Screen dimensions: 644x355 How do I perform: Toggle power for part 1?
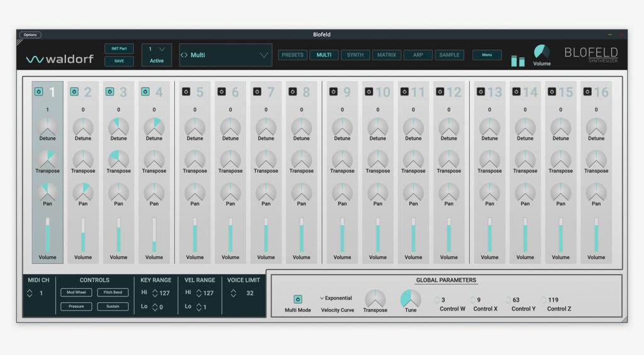(38, 92)
